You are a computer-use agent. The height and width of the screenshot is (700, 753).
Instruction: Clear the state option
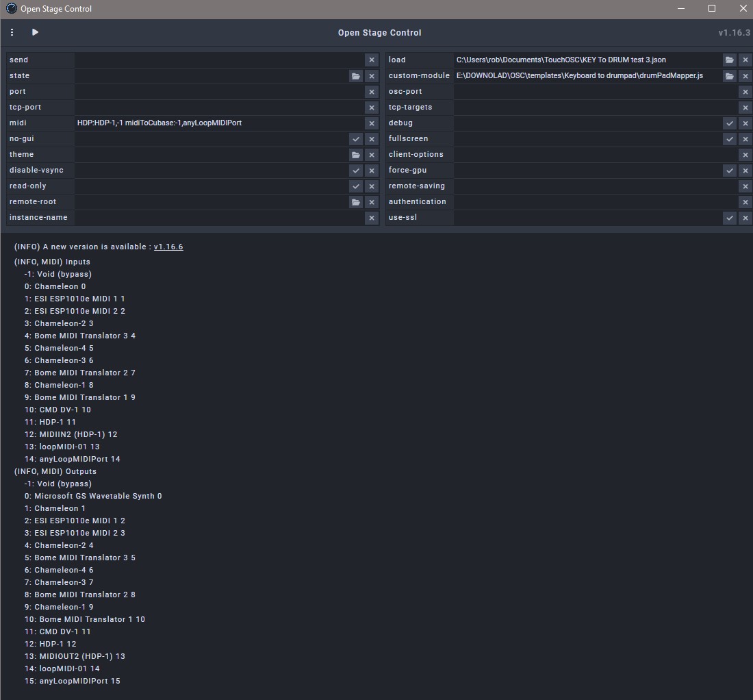pyautogui.click(x=371, y=76)
